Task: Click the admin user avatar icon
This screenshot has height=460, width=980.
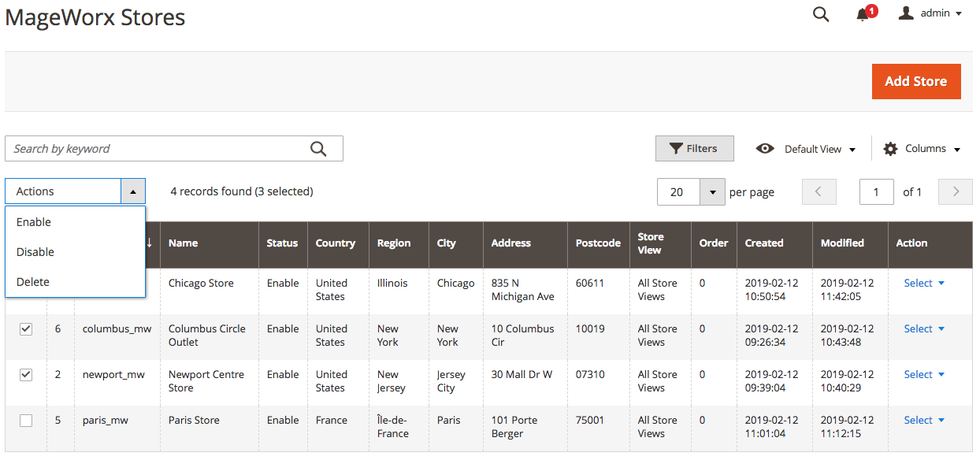Action: [x=907, y=13]
